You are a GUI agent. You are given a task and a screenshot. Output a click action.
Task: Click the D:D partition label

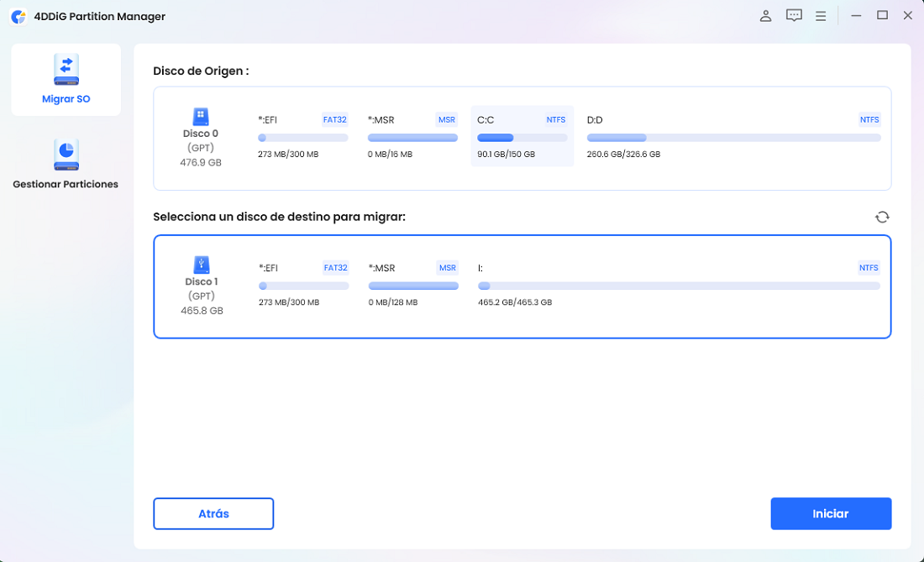pyautogui.click(x=595, y=120)
